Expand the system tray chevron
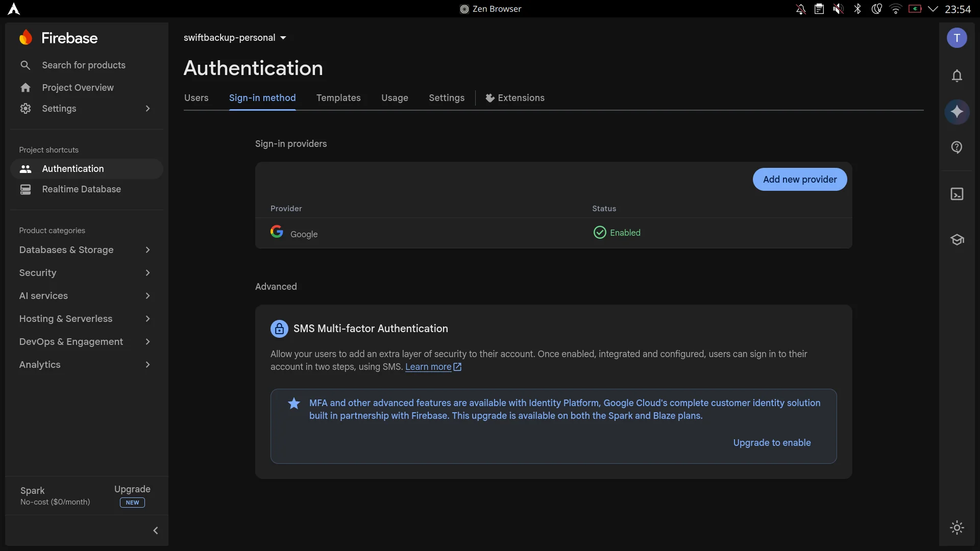This screenshot has height=551, width=980. 933,9
